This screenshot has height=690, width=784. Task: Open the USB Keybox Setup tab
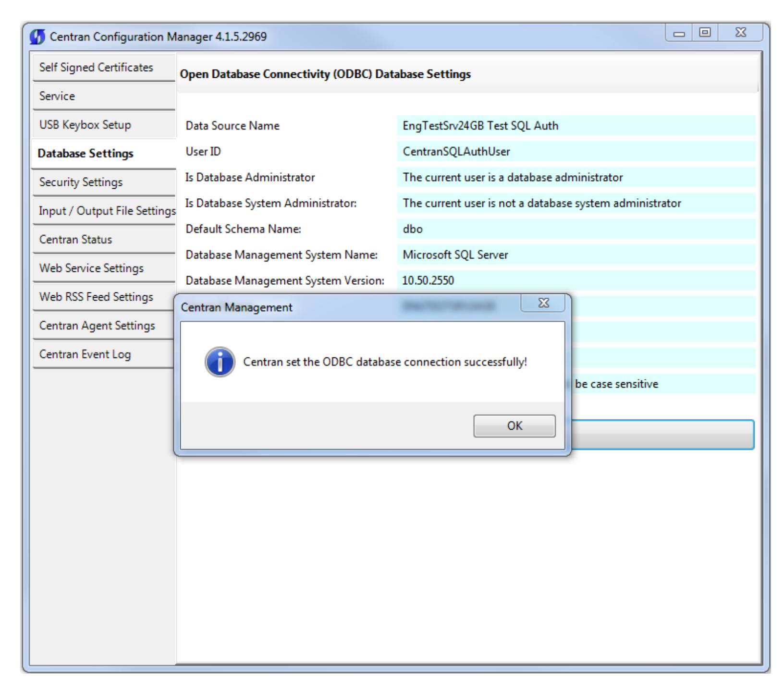tap(103, 125)
